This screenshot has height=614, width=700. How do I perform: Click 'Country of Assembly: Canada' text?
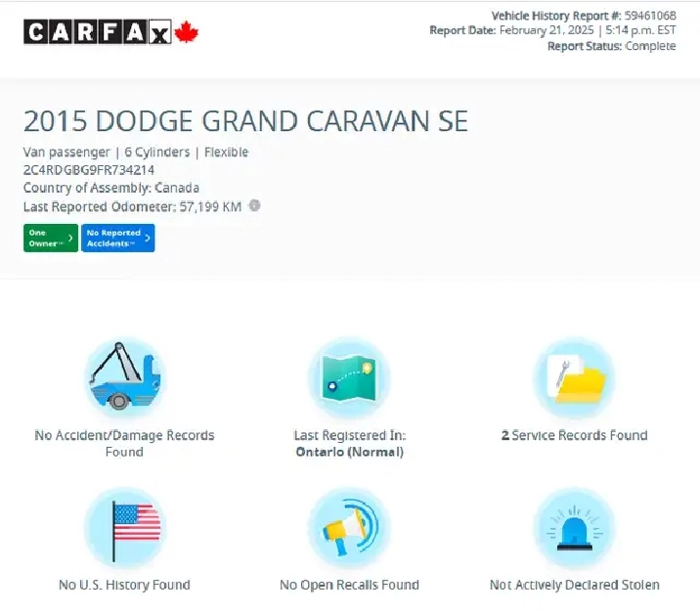[x=111, y=188]
